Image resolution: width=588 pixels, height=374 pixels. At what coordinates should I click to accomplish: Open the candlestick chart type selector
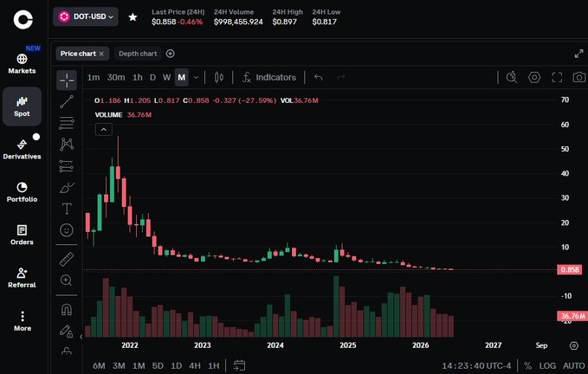tap(219, 78)
